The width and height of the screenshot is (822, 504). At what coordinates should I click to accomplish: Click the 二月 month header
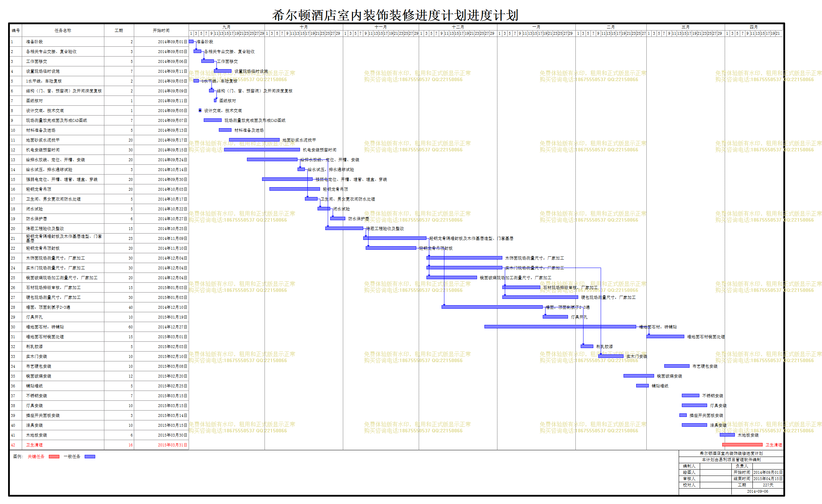point(611,27)
